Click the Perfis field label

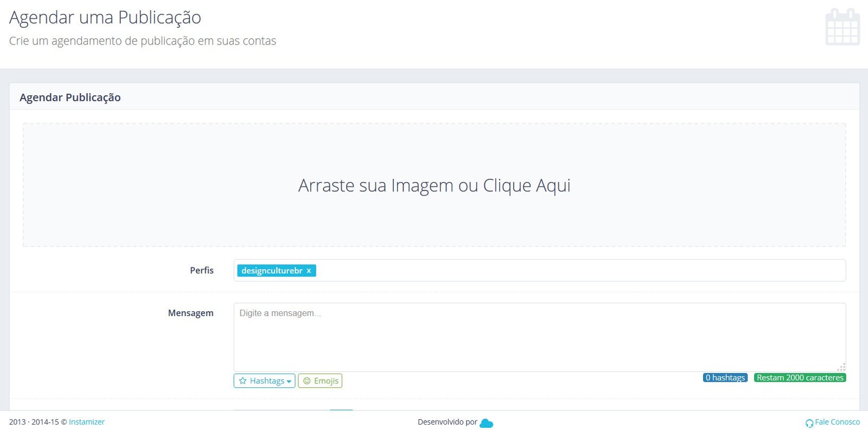(201, 270)
